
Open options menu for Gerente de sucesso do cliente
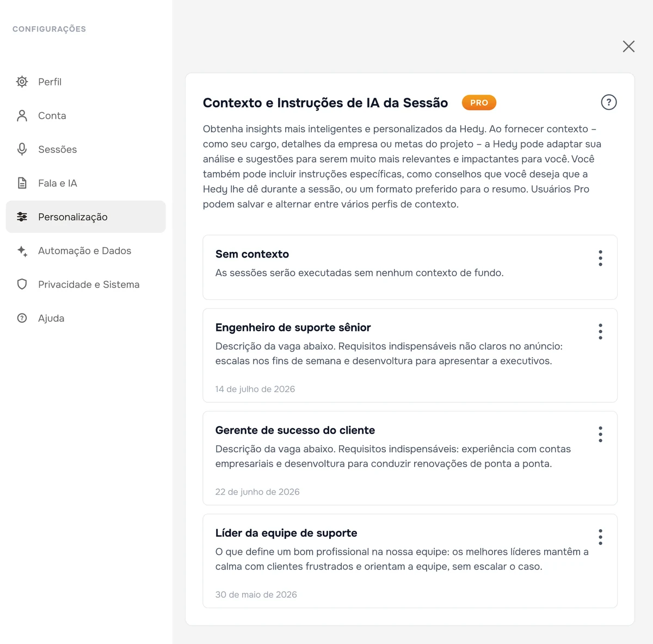600,434
